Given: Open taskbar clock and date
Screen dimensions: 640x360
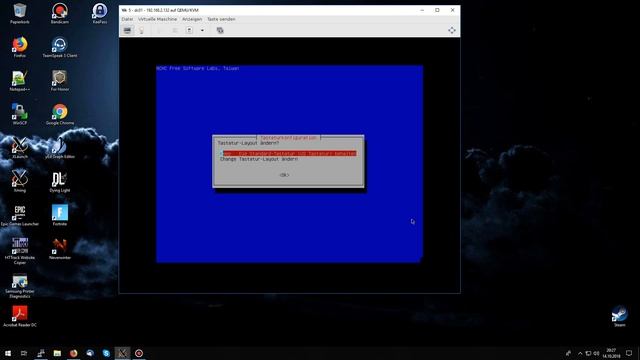Looking at the screenshot, I should click(x=611, y=353).
